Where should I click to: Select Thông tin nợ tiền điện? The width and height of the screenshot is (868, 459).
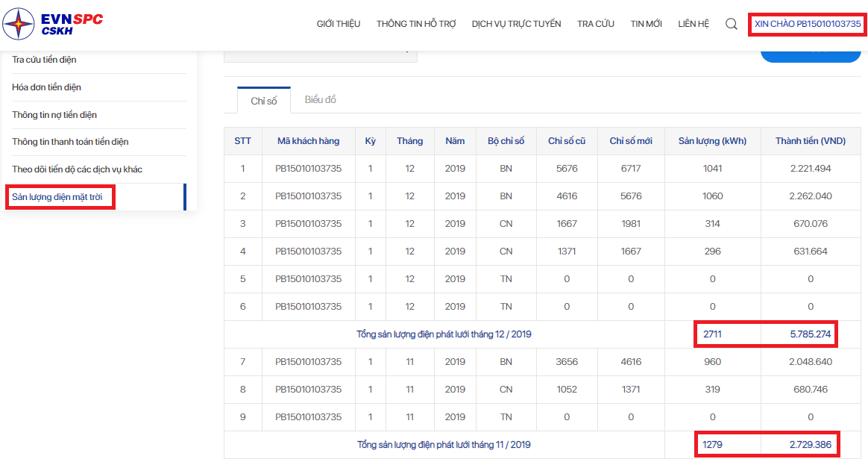pyautogui.click(x=54, y=115)
